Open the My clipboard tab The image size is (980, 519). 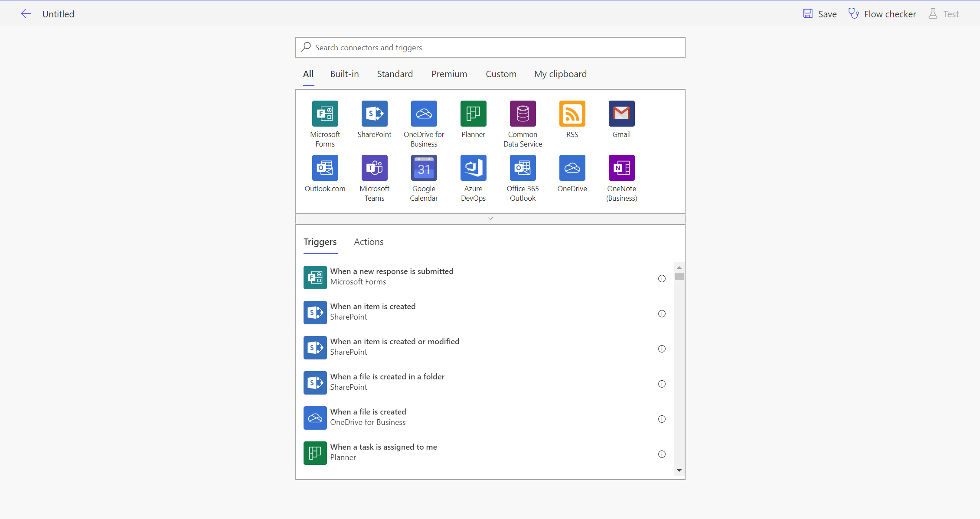[x=560, y=74]
